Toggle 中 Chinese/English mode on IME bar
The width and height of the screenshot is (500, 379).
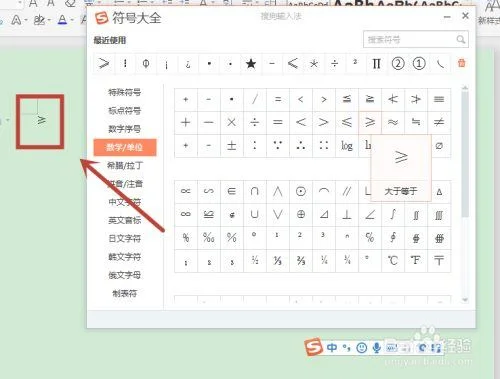[332, 348]
